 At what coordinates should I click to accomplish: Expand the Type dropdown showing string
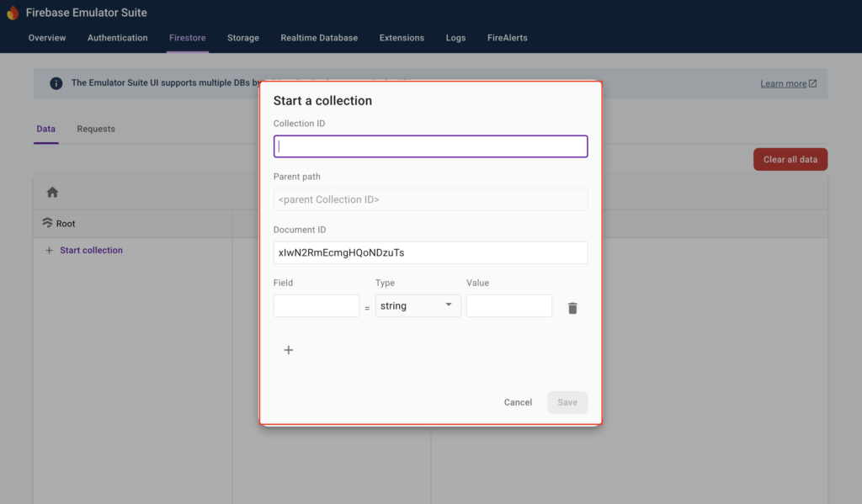418,306
